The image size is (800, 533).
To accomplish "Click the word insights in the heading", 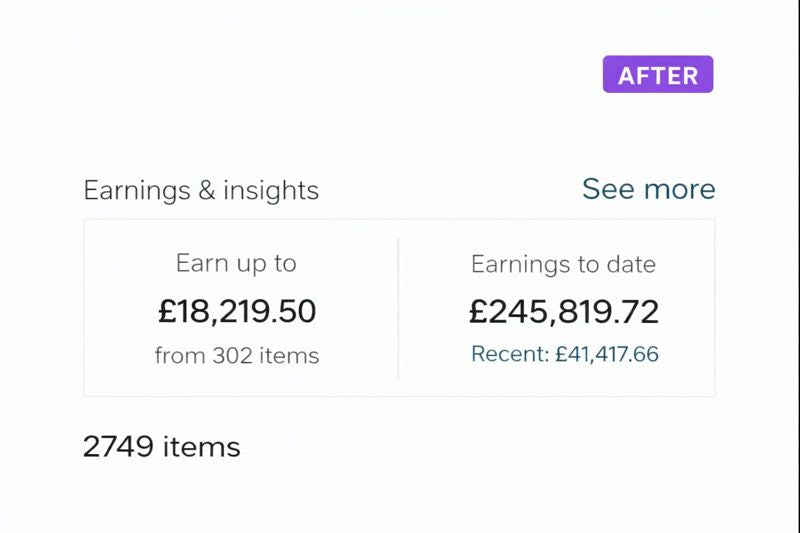I will tap(271, 190).
